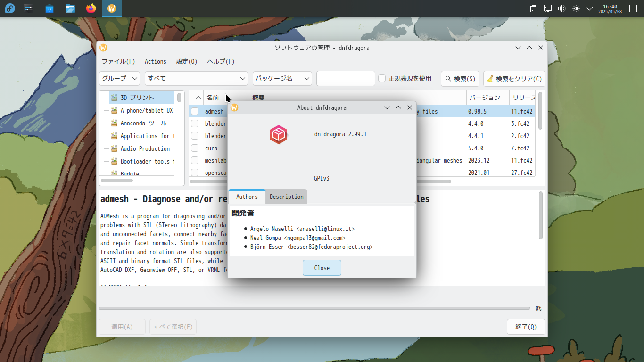
Task: Open the file manager from taskbar
Action: [70, 8]
